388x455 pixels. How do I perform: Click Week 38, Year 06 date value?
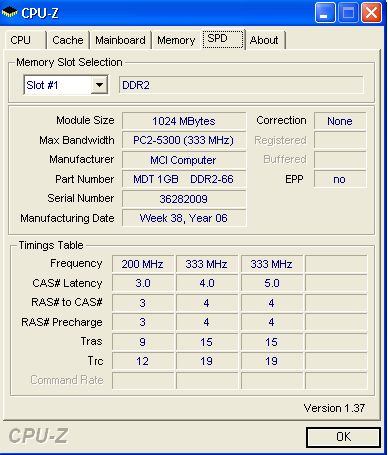[x=184, y=218]
